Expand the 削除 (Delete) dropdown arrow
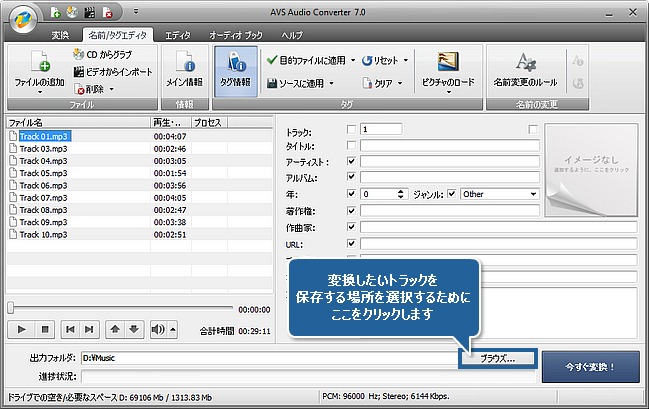 (112, 88)
